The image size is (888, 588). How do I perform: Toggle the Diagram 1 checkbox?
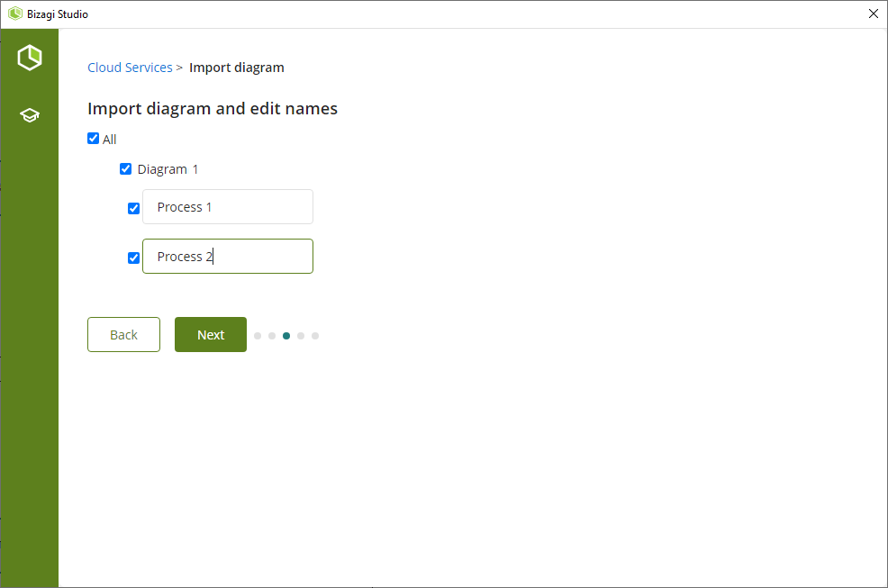[126, 168]
